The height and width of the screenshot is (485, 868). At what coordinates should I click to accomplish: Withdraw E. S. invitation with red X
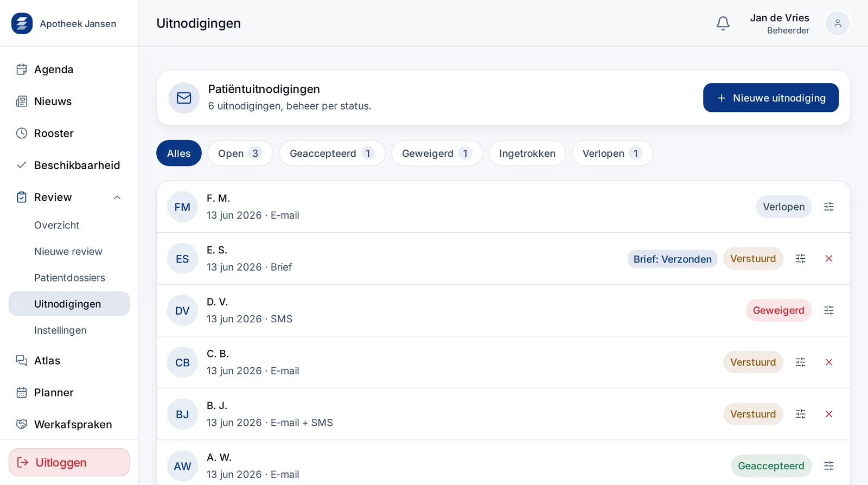tap(828, 259)
